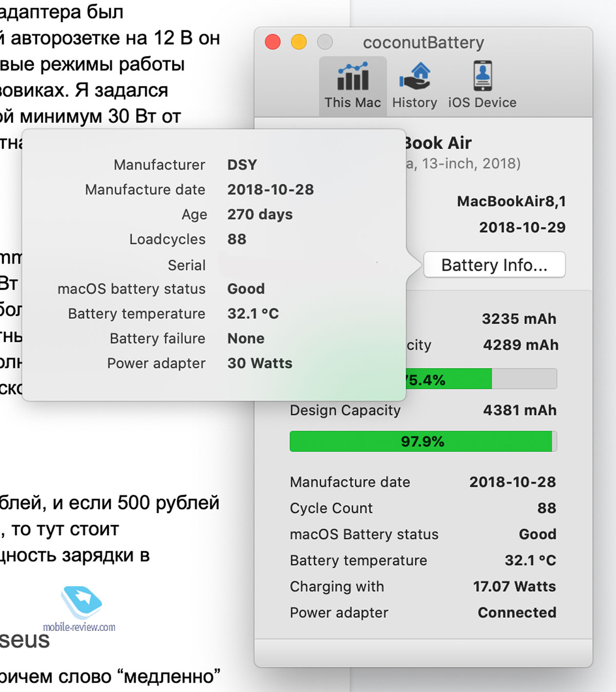Screen dimensions: 616x692
Task: Click the 4381 mAh design capacity value
Action: pos(520,410)
